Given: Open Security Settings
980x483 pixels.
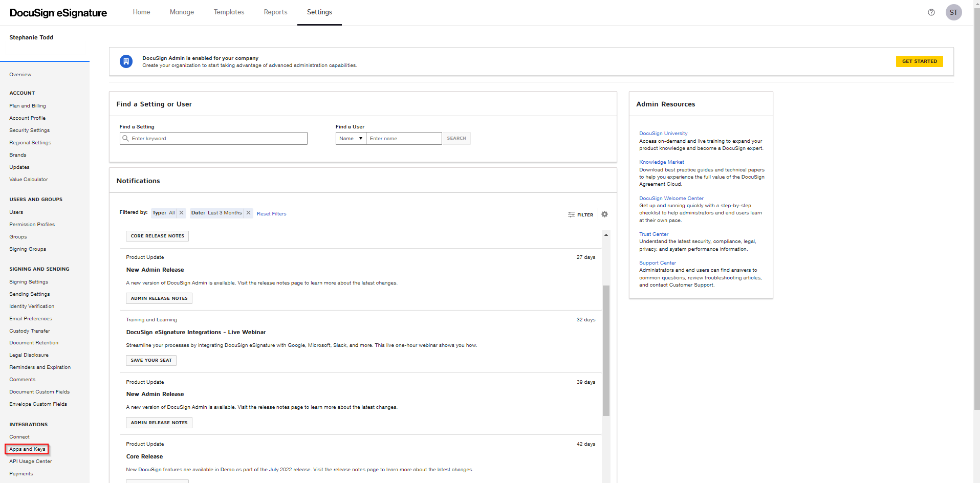Looking at the screenshot, I should pos(29,130).
